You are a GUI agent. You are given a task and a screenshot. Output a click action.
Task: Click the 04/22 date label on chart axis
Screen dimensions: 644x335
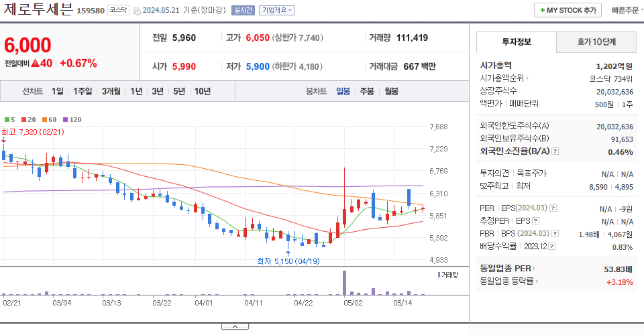(x=303, y=303)
